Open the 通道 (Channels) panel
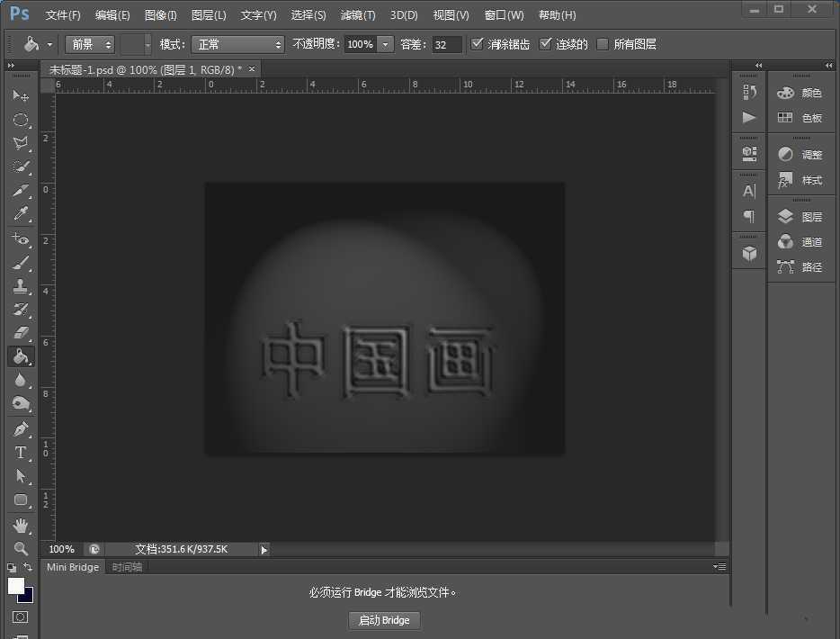The image size is (840, 639). (x=800, y=241)
